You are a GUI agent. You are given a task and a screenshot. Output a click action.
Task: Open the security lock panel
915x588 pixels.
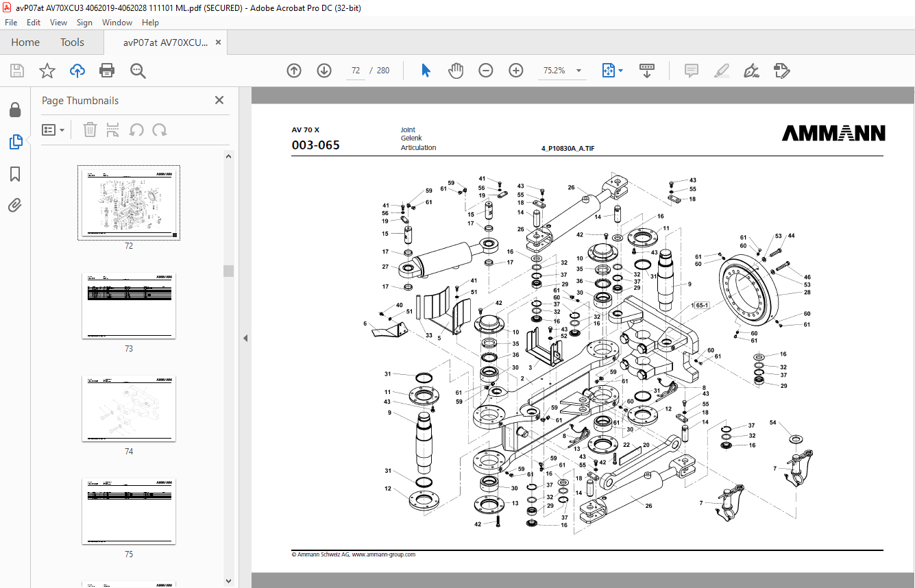(15, 110)
